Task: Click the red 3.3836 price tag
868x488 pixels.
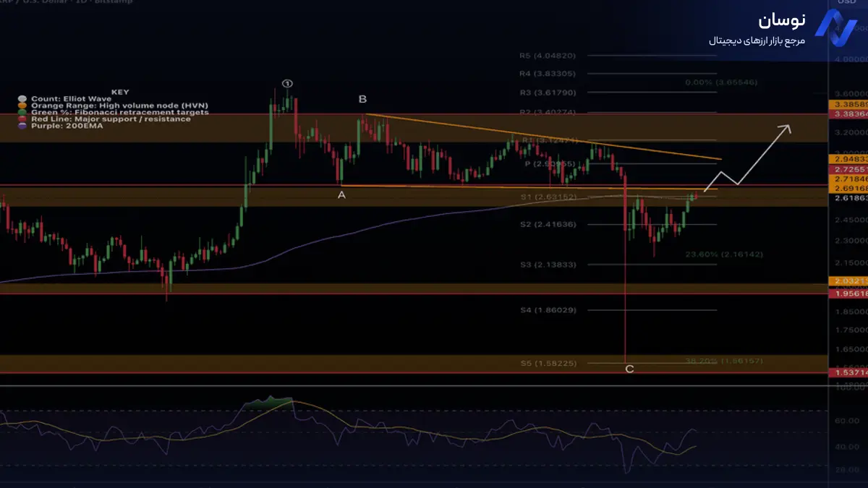Action: click(848, 114)
